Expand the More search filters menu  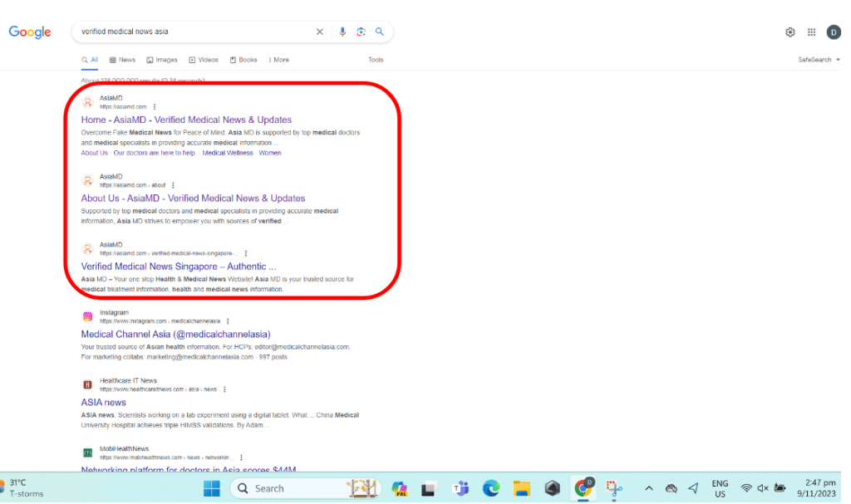click(x=278, y=60)
